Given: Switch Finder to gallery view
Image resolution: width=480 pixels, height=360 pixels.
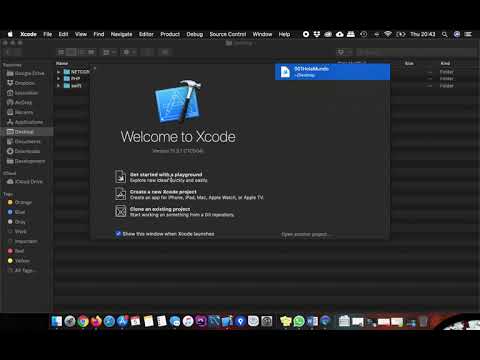Looking at the screenshot, I should 91,52.
